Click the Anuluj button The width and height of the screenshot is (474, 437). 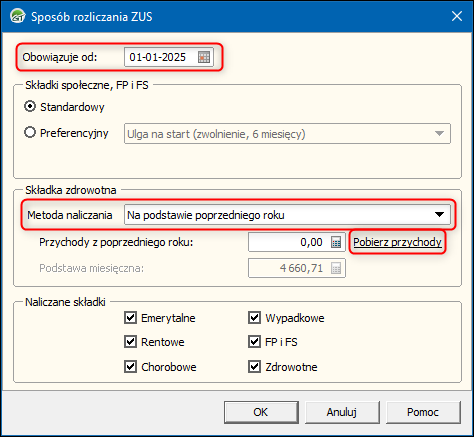coord(342,412)
